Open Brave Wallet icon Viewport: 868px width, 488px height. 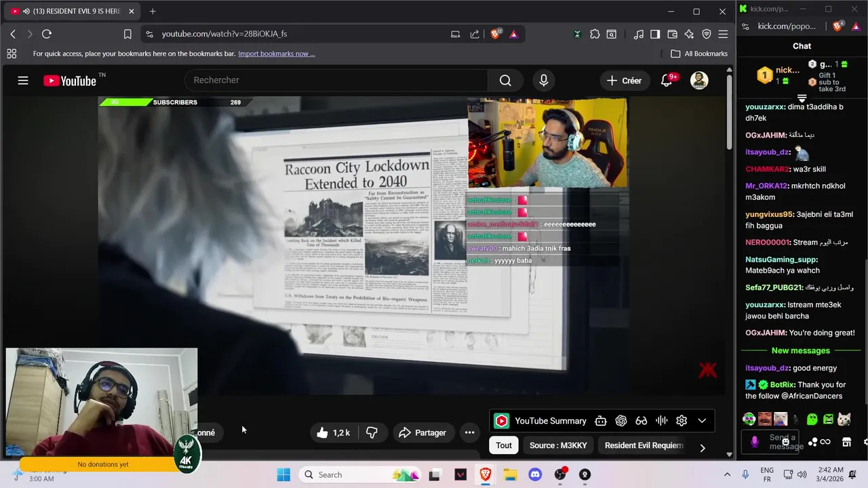672,34
